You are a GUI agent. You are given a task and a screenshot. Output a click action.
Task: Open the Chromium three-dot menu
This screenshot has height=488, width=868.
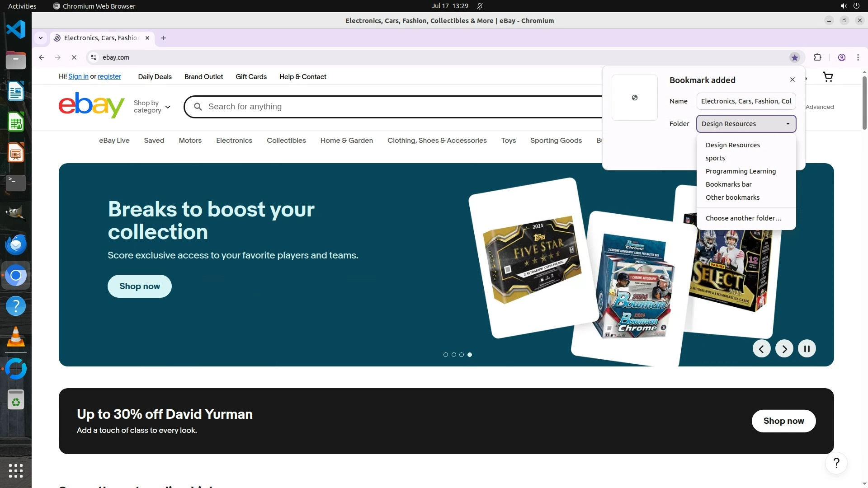coord(858,57)
